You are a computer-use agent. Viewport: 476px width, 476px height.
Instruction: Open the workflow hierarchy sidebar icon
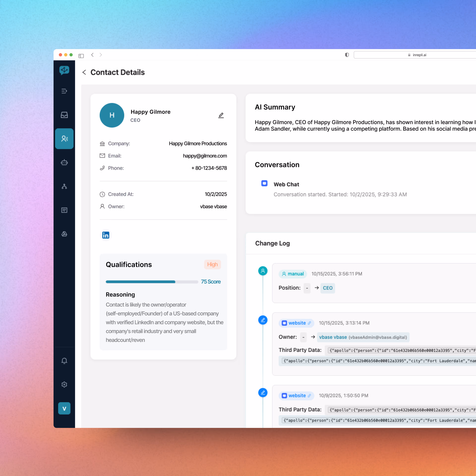coord(64,186)
